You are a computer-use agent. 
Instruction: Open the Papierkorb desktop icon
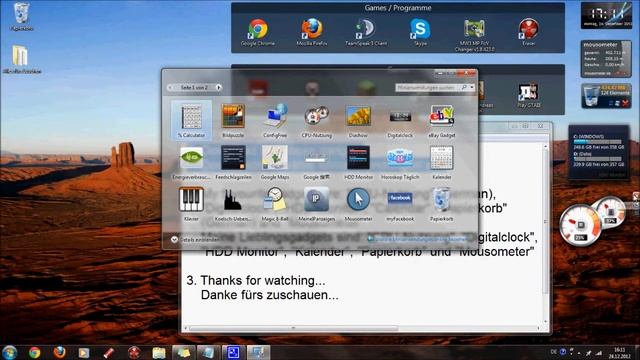click(x=21, y=17)
